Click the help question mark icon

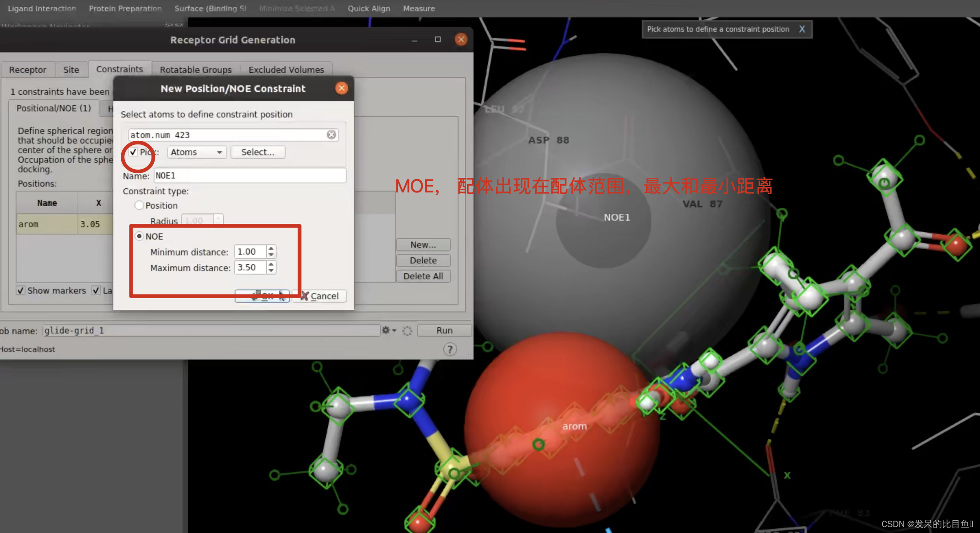click(x=450, y=350)
